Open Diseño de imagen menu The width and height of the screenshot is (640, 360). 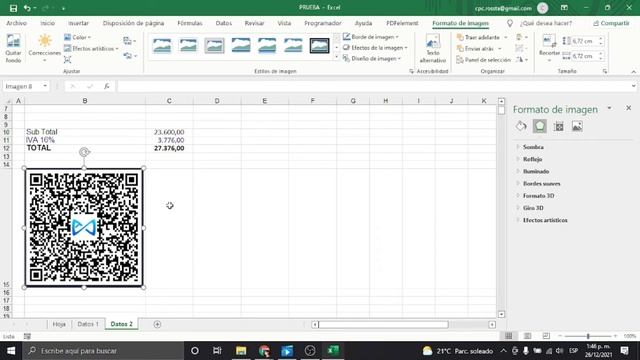(372, 59)
